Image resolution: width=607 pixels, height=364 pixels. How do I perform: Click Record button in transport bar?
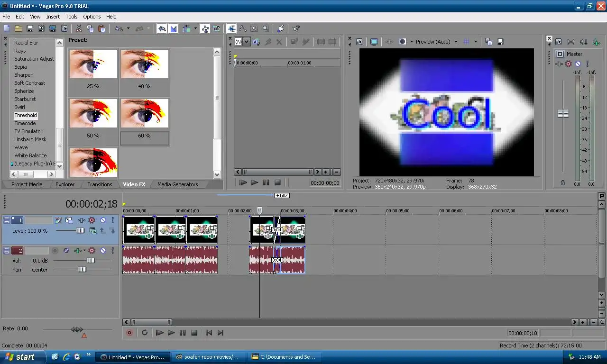129,333
